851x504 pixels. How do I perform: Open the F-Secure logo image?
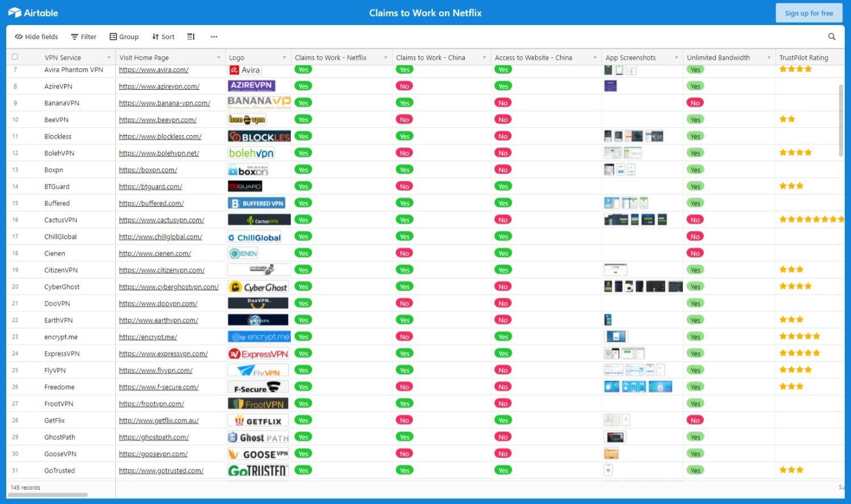[x=258, y=387]
